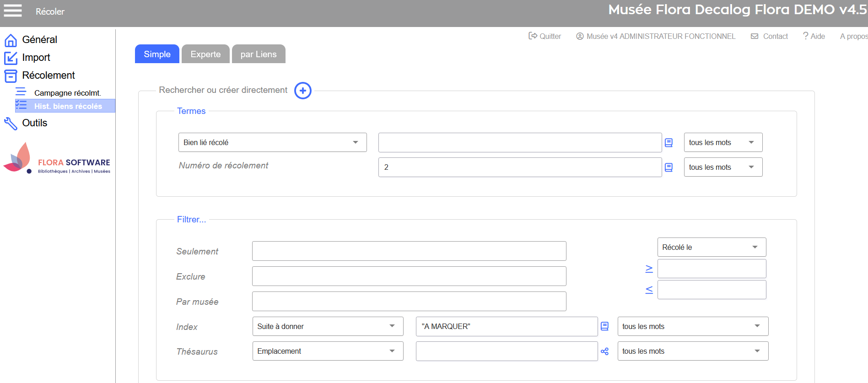This screenshot has height=383, width=868.
Task: Open index list beside Bien lié récolé field
Action: (x=669, y=143)
